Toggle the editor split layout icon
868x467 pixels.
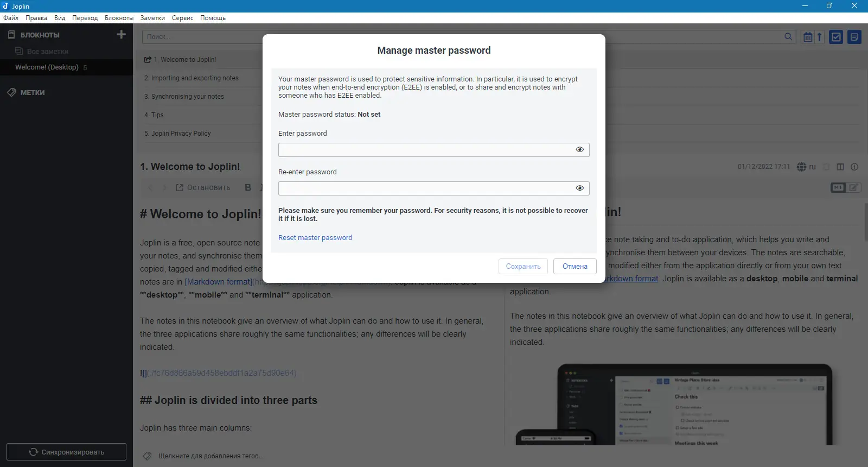(x=840, y=167)
